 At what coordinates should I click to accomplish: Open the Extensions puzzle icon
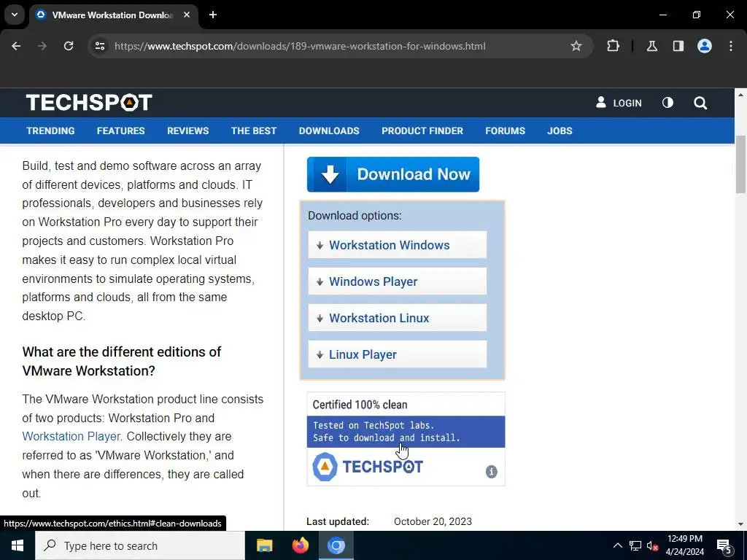(613, 46)
